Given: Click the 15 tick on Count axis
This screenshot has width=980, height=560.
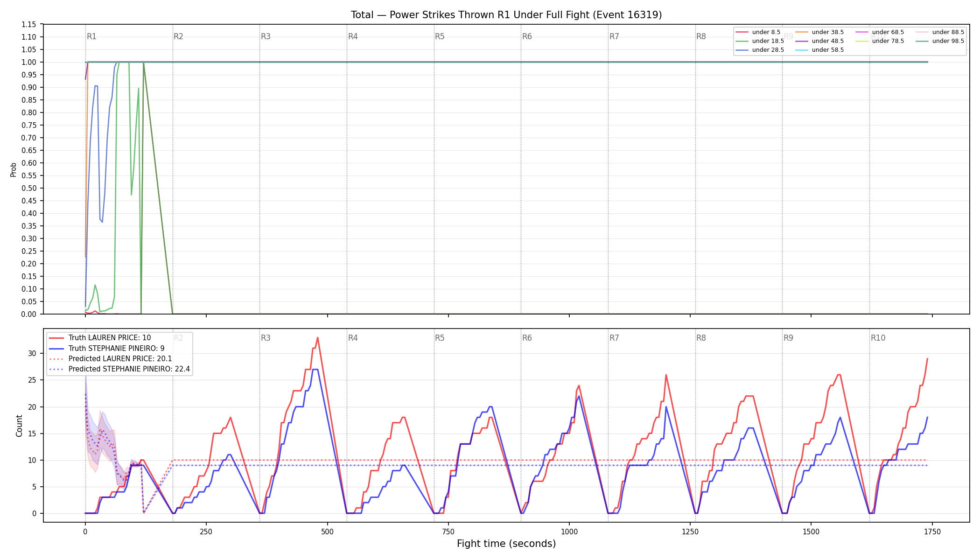Looking at the screenshot, I should pos(32,434).
